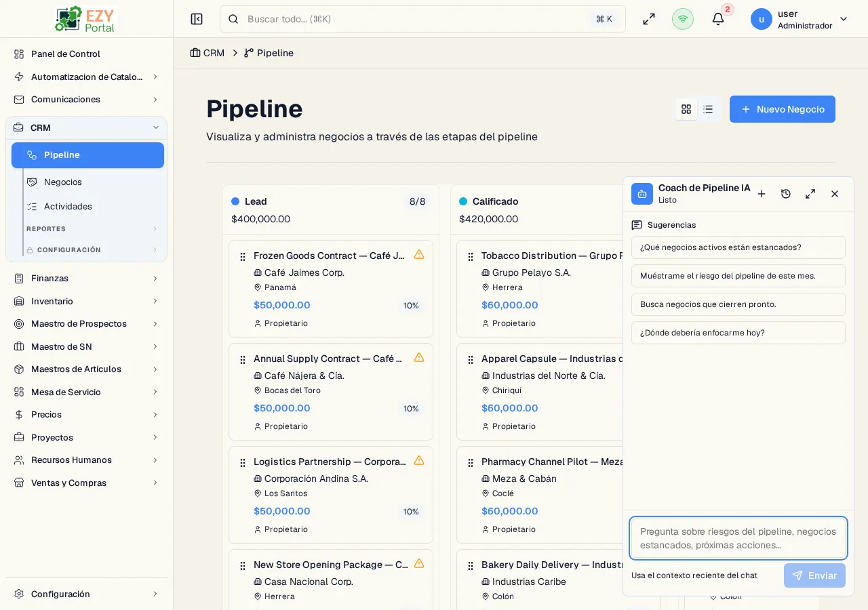The image size is (868, 610).
Task: Expand the Coach de Pipeline IA panel
Action: (x=810, y=194)
